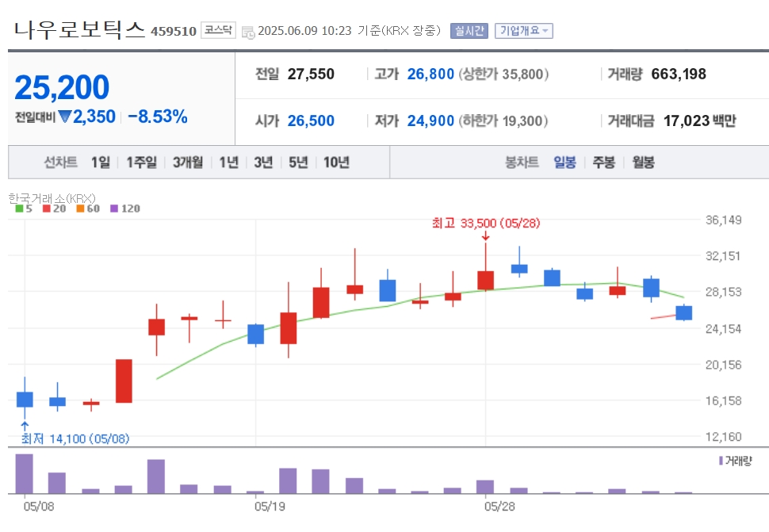This screenshot has width=769, height=532.
Task: Click the 28,153 price axis label
Action: coord(723,293)
